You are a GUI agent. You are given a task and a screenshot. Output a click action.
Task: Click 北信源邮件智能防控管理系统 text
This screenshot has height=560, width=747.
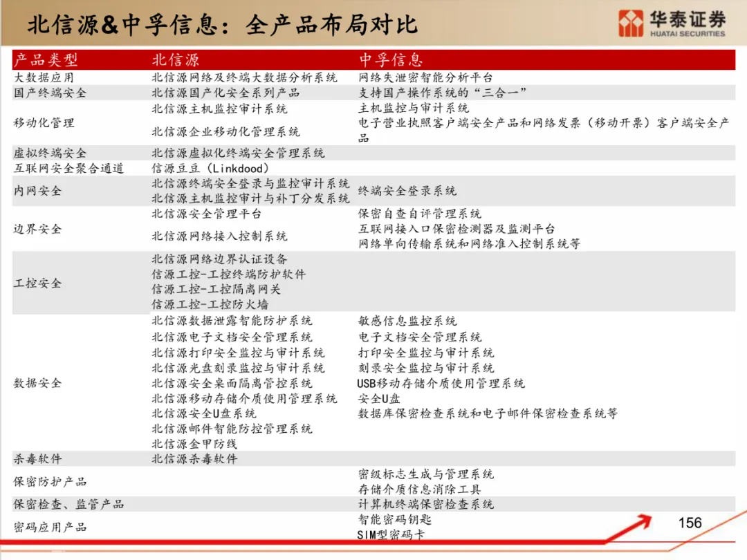click(232, 429)
